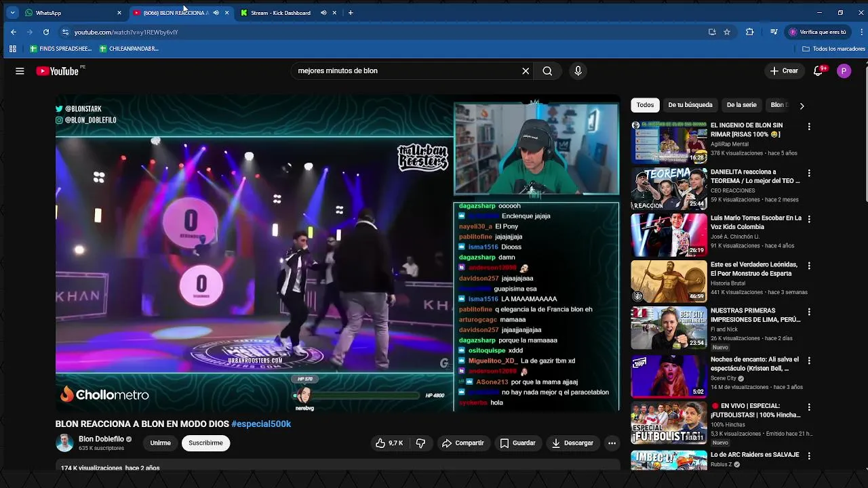Subscribe to Blon Doblefilo channel
The image size is (868, 488).
(x=205, y=443)
